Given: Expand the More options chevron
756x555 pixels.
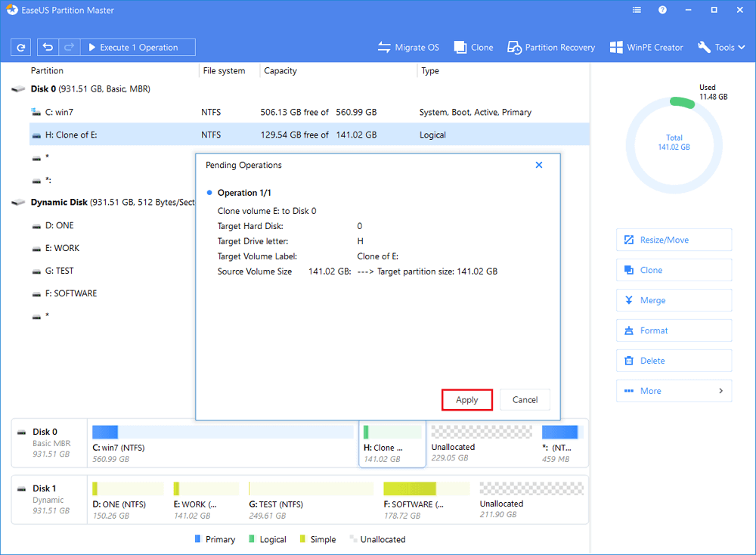Looking at the screenshot, I should (720, 391).
